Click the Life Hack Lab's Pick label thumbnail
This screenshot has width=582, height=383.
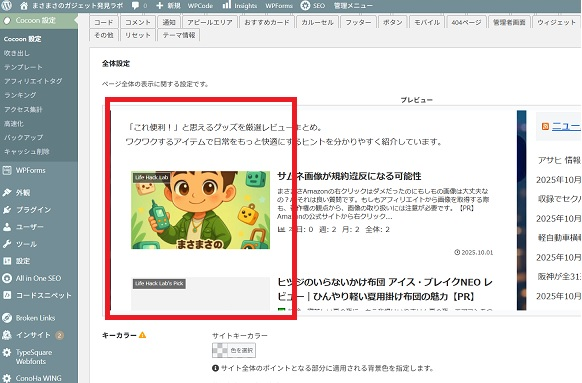click(159, 284)
